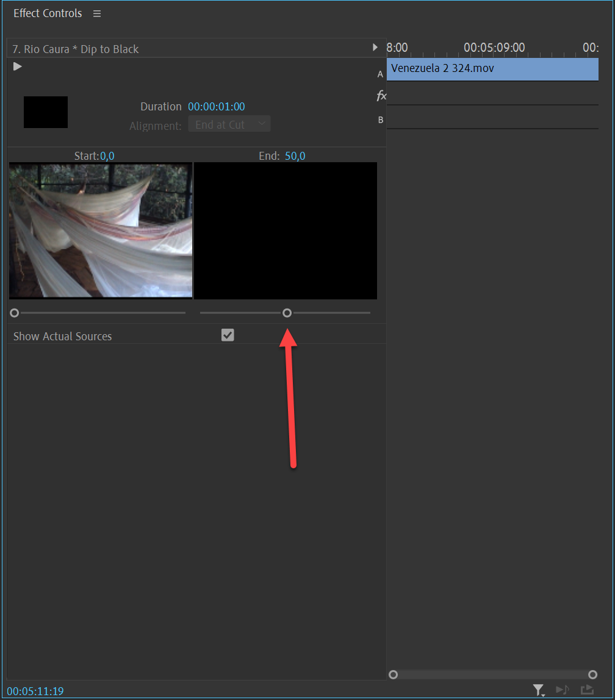Open the Effect Controls panel menu
Viewport: 615px width, 700px height.
[x=96, y=13]
